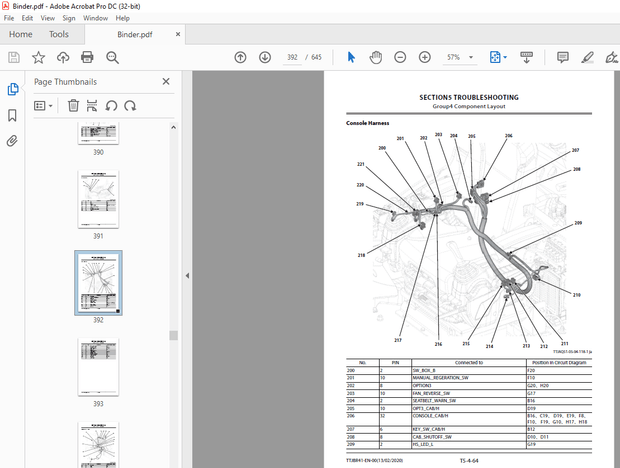Select page 392 thumbnail
The image size is (620, 468).
tap(98, 283)
